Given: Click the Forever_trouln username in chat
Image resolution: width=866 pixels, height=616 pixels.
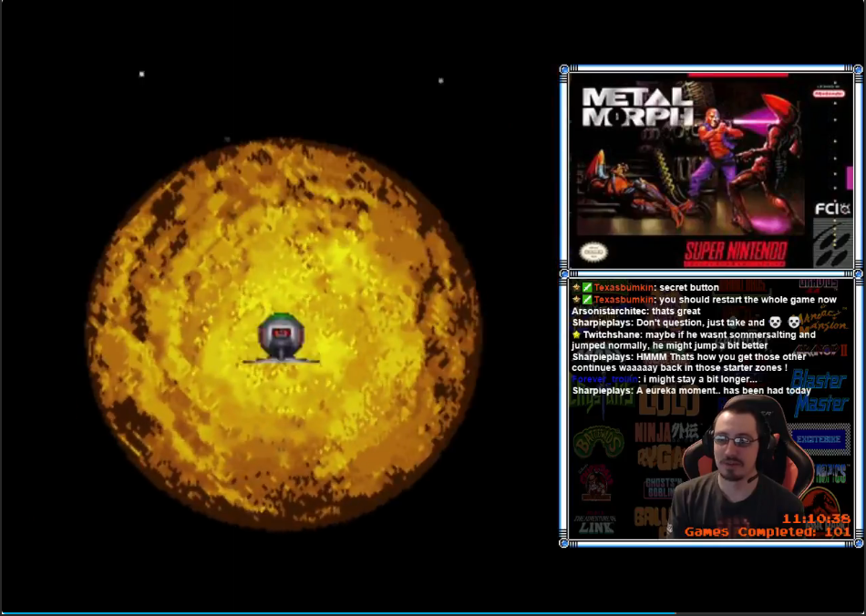Looking at the screenshot, I should (x=603, y=379).
